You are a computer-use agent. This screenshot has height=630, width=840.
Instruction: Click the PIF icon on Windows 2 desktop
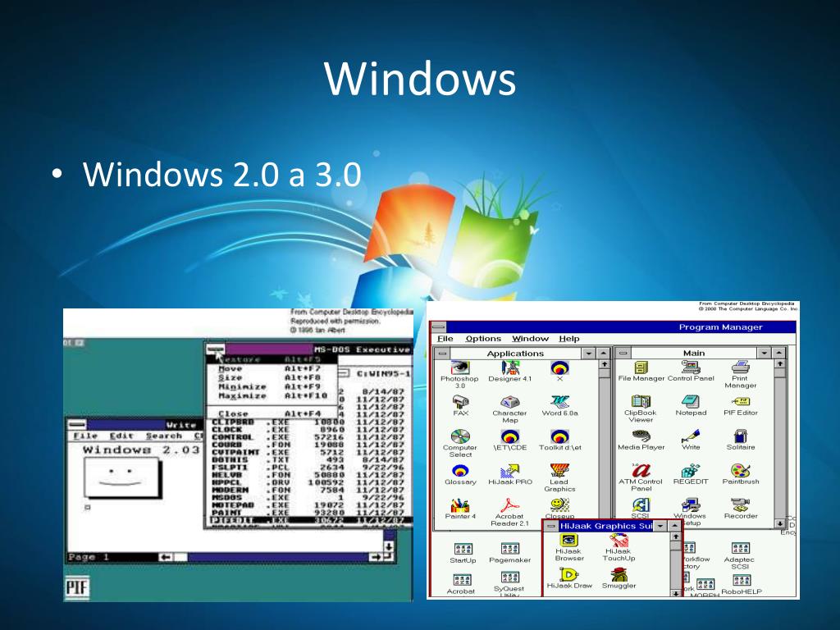click(x=77, y=587)
